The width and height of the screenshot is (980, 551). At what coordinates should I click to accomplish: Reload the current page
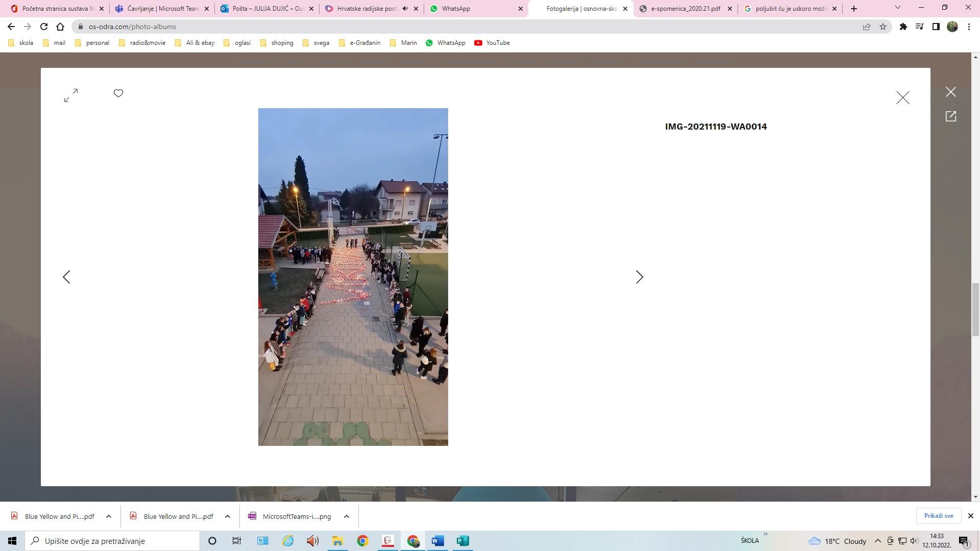(44, 27)
